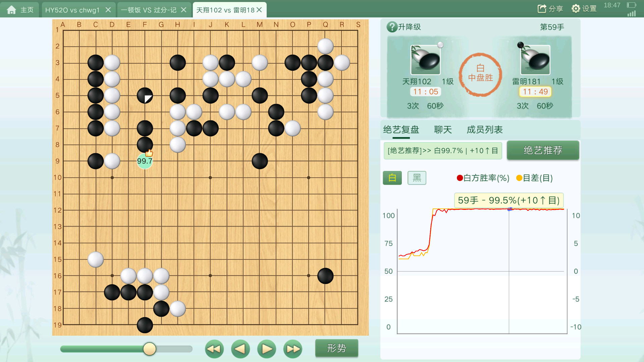This screenshot has width=644, height=362.
Task: Open the 主页 home icon
Action: pos(11,10)
